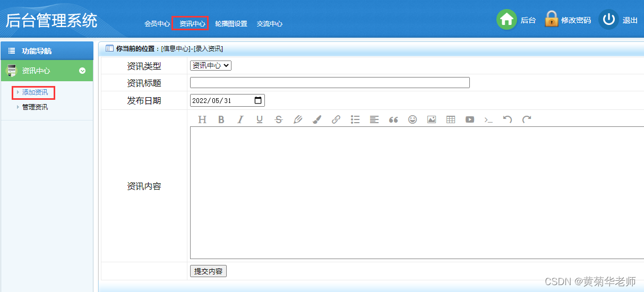This screenshot has width=644, height=292.
Task: Toggle underline formatting in editor
Action: click(260, 119)
